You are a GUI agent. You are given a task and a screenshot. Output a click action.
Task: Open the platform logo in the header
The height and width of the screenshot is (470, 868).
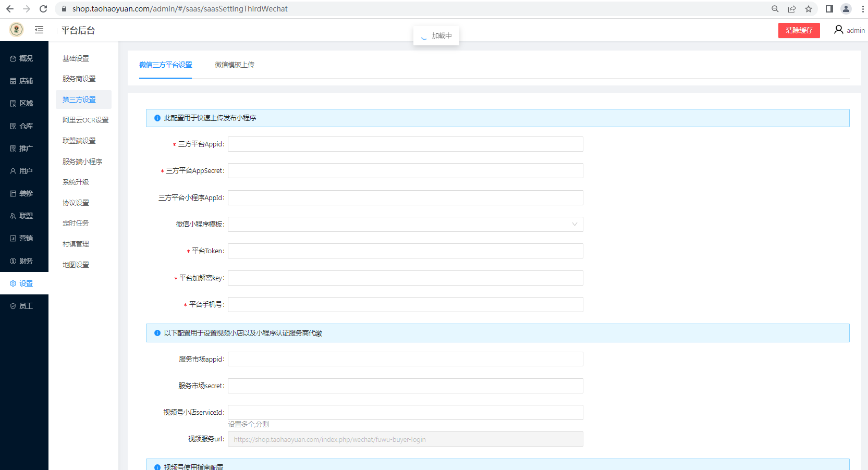(17, 30)
